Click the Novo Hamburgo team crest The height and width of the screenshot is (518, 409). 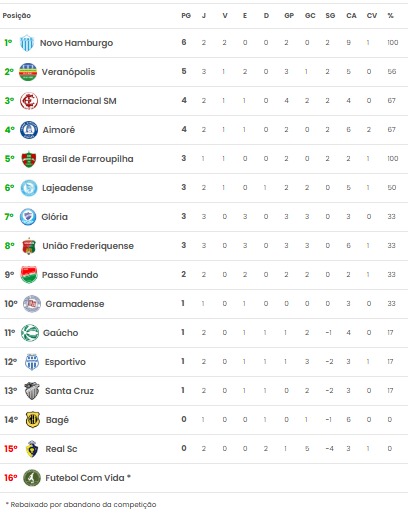pyautogui.click(x=27, y=43)
